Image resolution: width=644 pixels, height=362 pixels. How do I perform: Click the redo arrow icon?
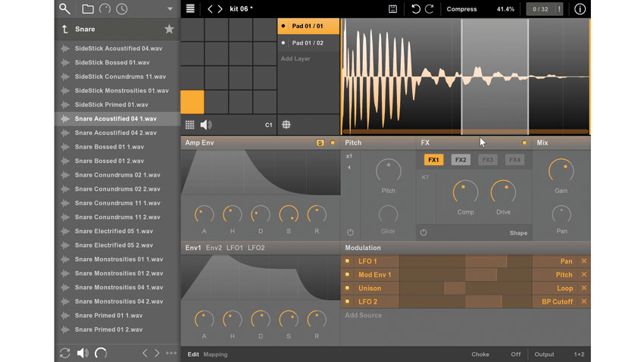click(429, 8)
